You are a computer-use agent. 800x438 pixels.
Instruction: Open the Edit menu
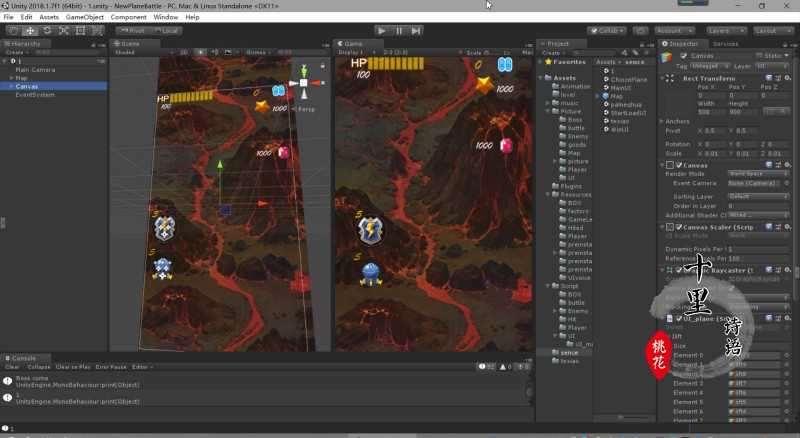tap(27, 17)
